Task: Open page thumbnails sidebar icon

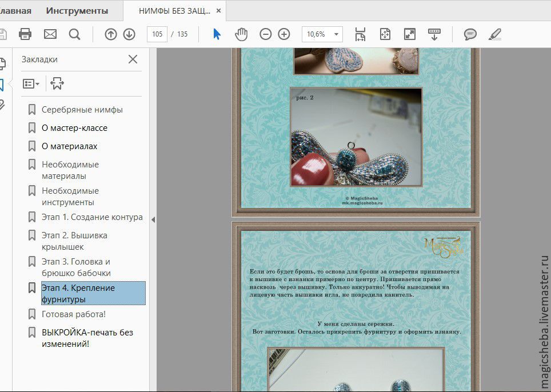Action: point(2,63)
